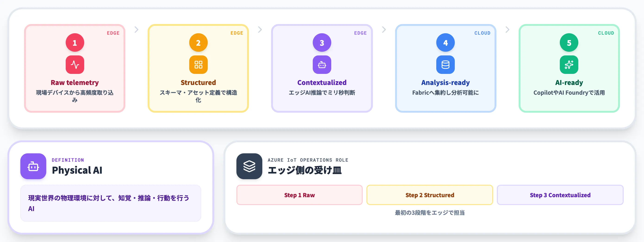Image resolution: width=644 pixels, height=242 pixels.
Task: Click the Physical AI definition text box
Action: pos(111,203)
